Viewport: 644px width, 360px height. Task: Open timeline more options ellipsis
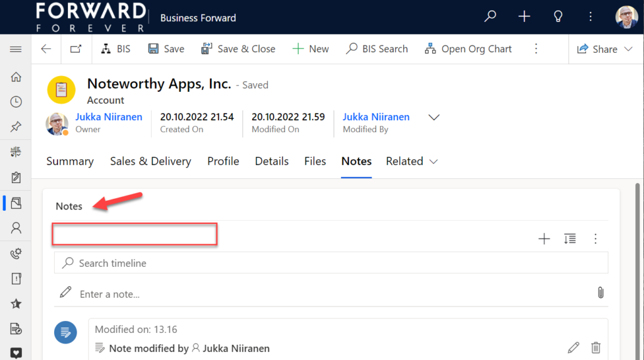596,239
